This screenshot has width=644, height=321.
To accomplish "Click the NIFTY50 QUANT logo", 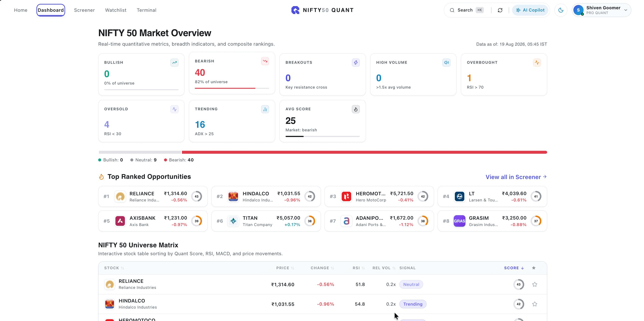I will pyautogui.click(x=322, y=10).
